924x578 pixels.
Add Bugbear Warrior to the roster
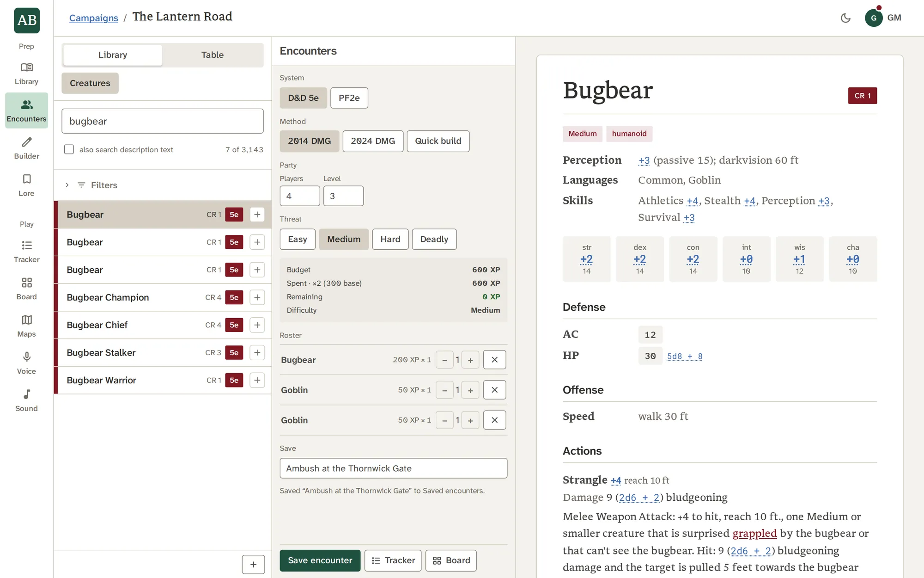click(x=257, y=380)
